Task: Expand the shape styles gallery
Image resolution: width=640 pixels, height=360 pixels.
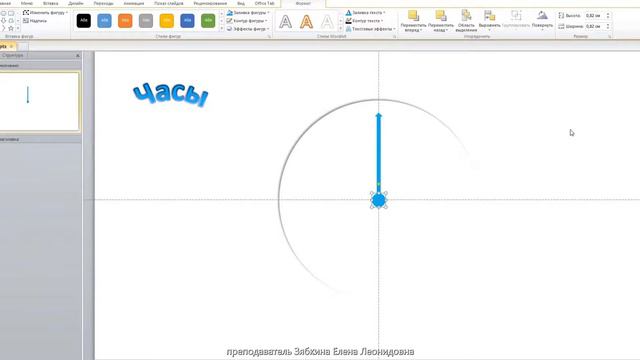Action: coord(222,29)
